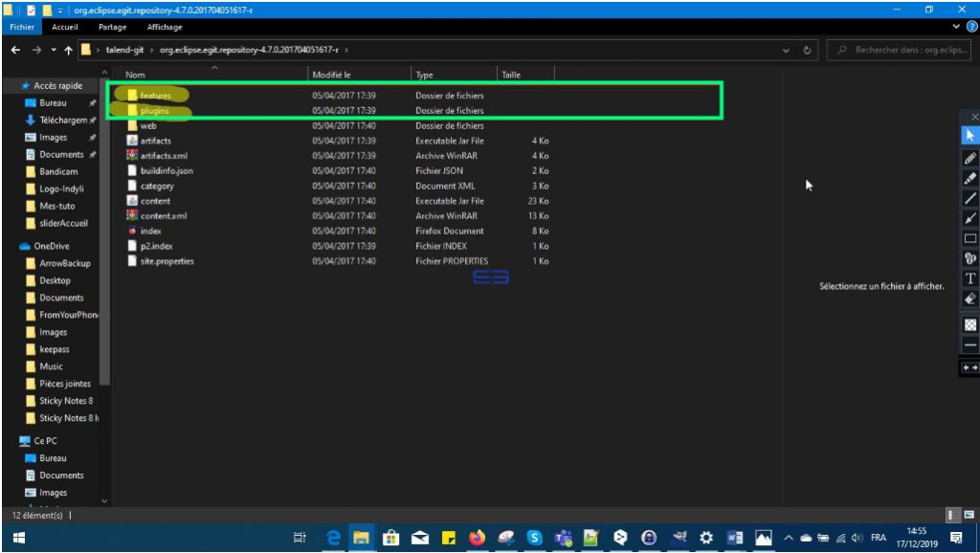Select content.xml file

[x=164, y=215]
